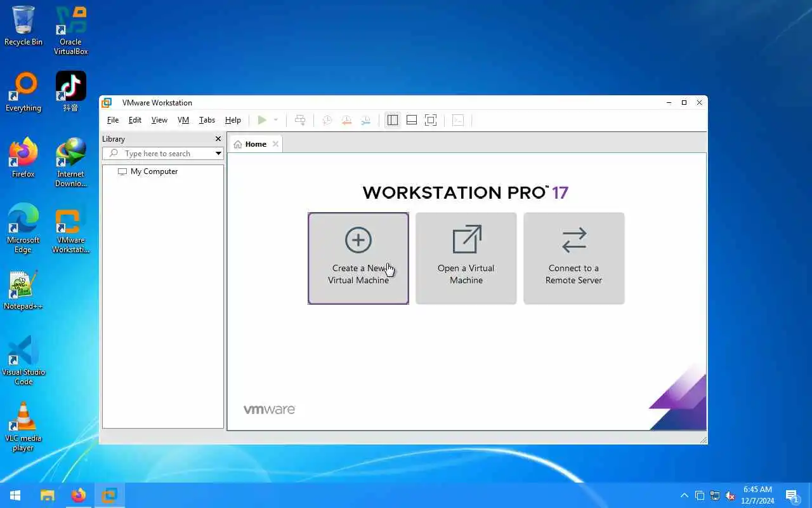Open the notification center icon

point(792,495)
